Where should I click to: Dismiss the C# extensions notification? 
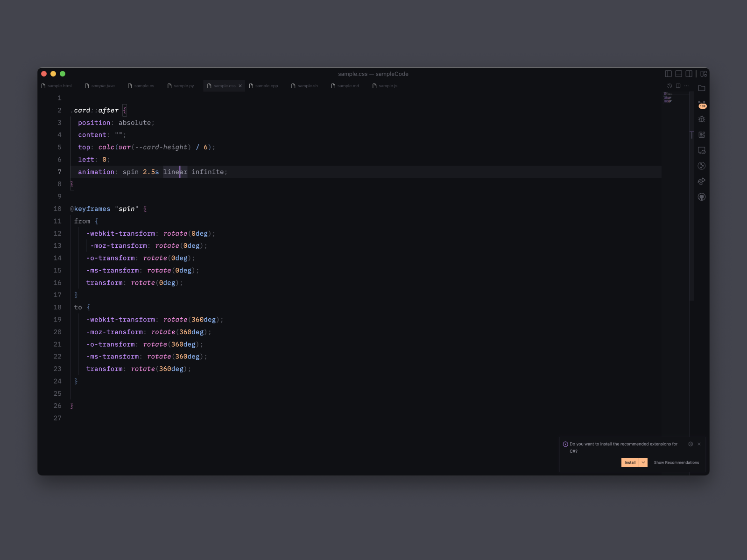(x=699, y=444)
